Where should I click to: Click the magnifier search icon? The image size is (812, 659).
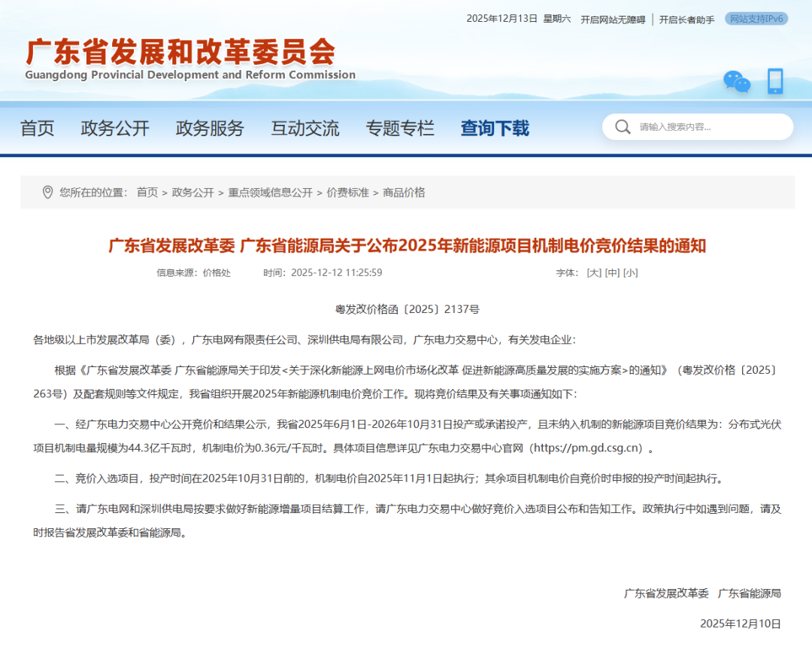623,127
